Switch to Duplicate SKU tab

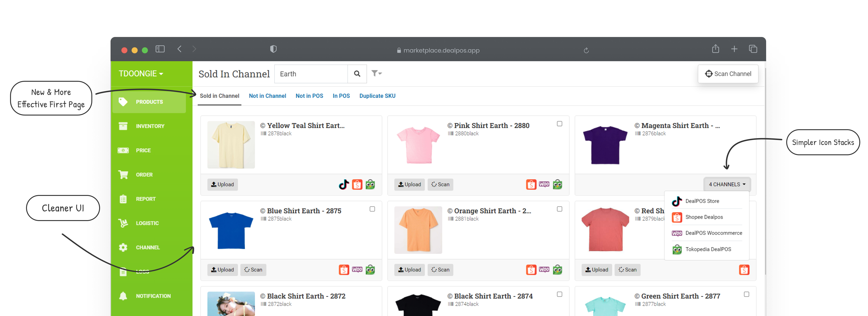(x=377, y=96)
